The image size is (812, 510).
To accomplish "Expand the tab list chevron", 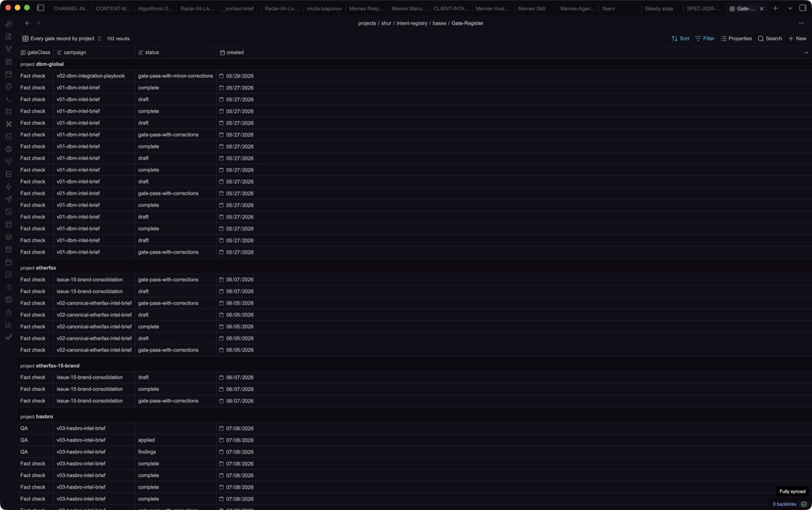I will point(790,8).
